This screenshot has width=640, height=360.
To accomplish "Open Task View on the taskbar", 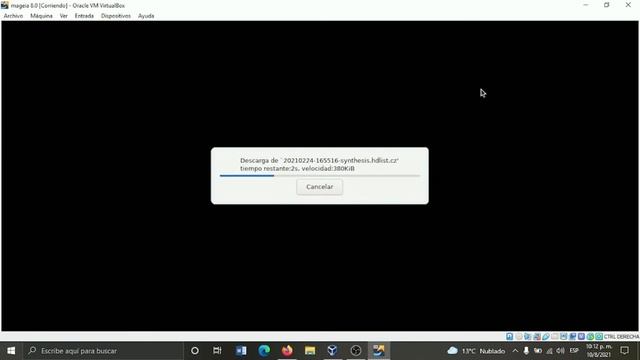I will click(217, 351).
